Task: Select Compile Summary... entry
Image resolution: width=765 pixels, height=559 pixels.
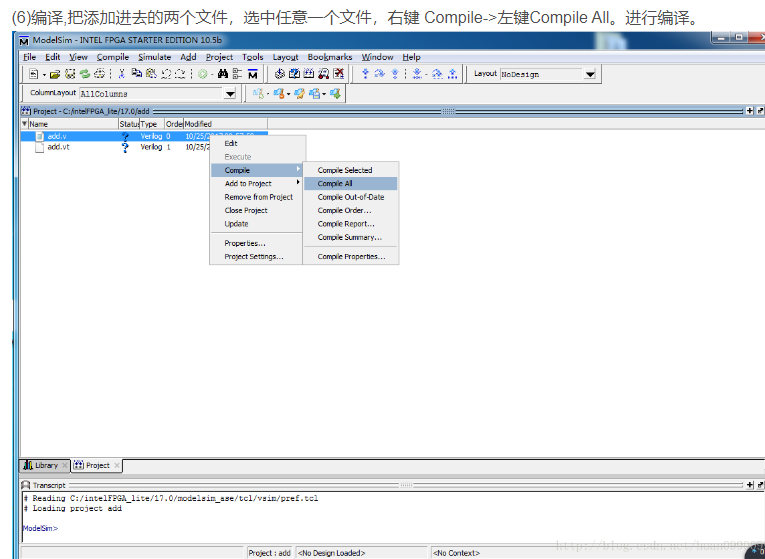Action: [x=350, y=237]
